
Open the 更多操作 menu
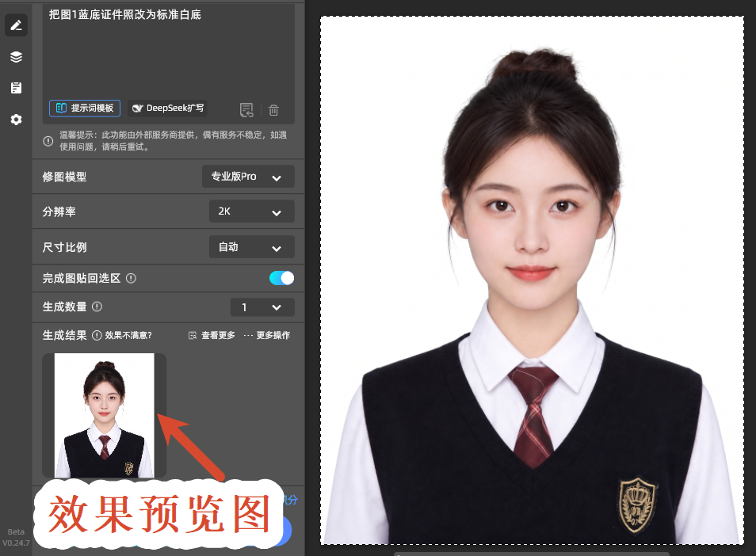266,335
